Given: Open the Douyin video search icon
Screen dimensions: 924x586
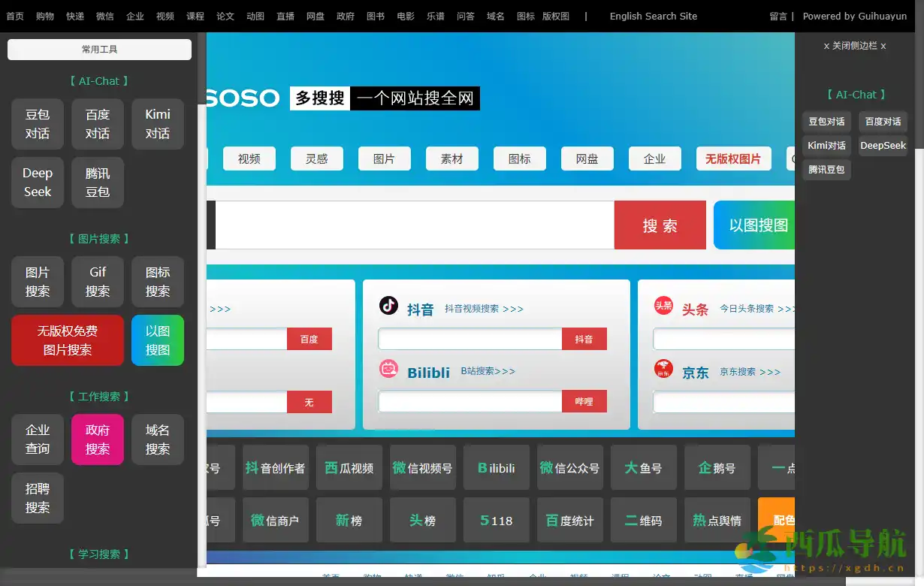Looking at the screenshot, I should tap(388, 307).
